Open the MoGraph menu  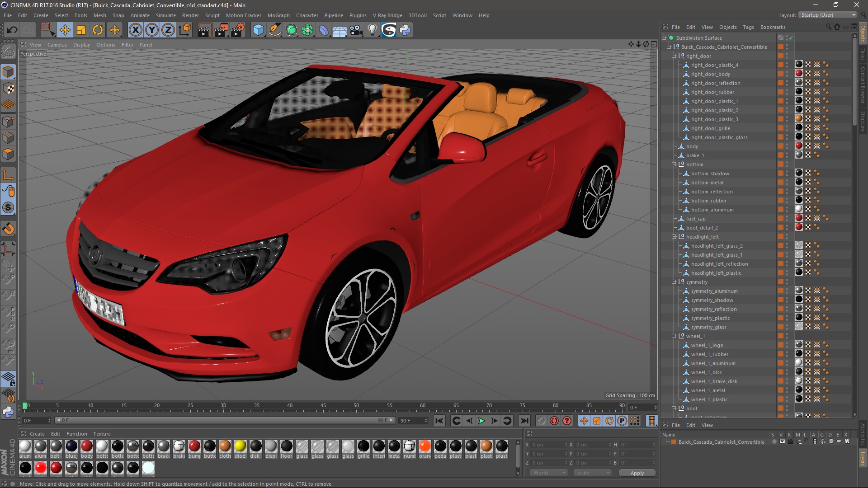tap(278, 15)
